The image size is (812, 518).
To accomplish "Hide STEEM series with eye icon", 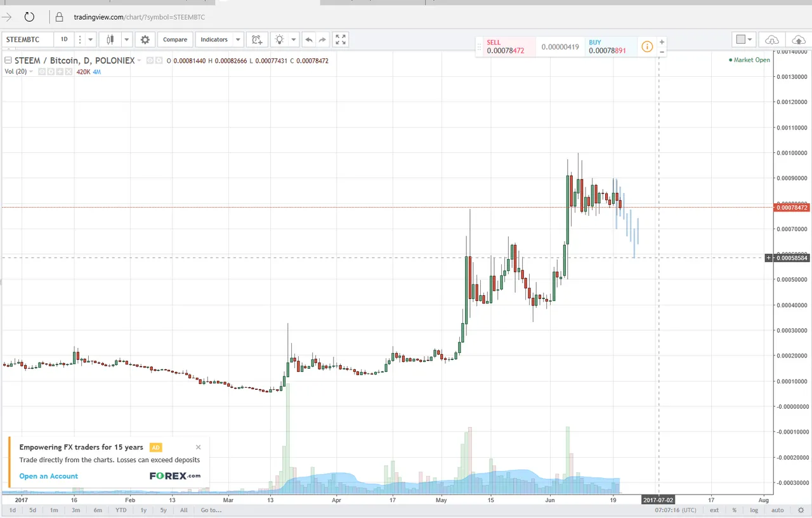I will pyautogui.click(x=150, y=60).
